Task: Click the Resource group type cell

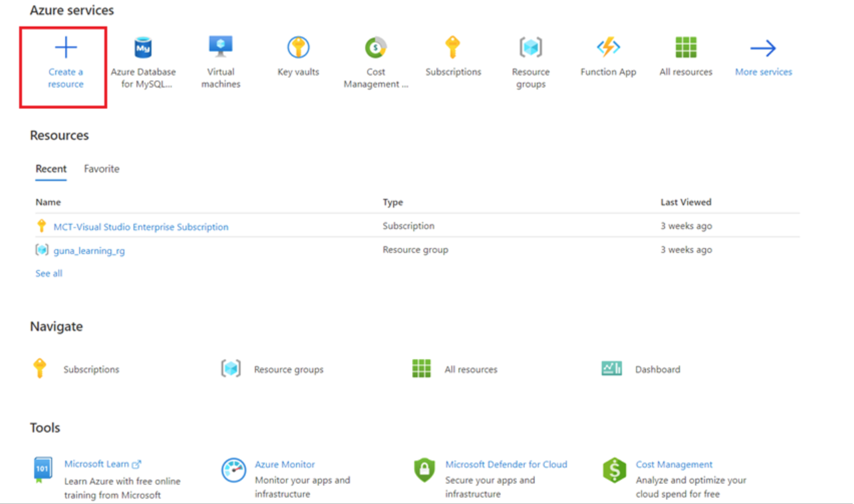Action: click(415, 249)
